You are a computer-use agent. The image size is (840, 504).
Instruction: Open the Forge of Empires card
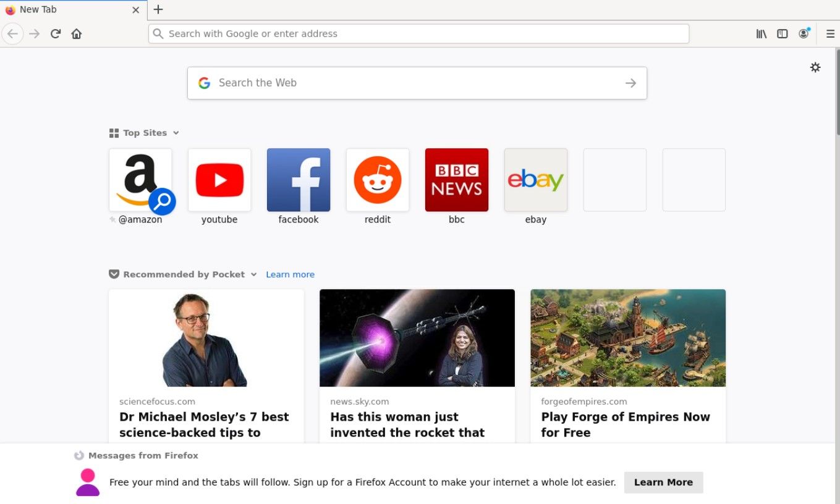point(628,366)
